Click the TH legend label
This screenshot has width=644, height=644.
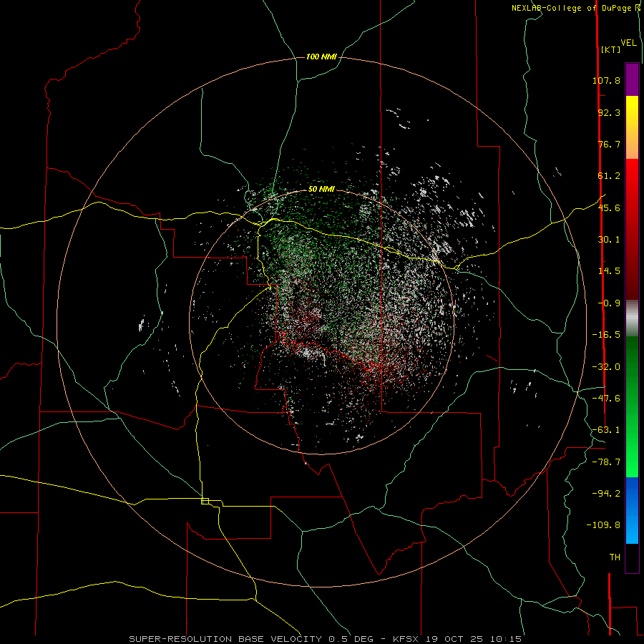coord(615,557)
